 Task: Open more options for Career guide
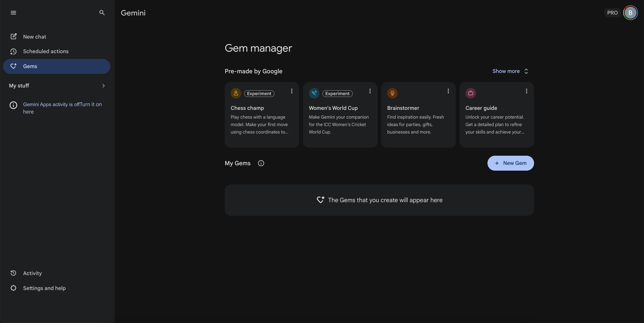click(x=526, y=91)
